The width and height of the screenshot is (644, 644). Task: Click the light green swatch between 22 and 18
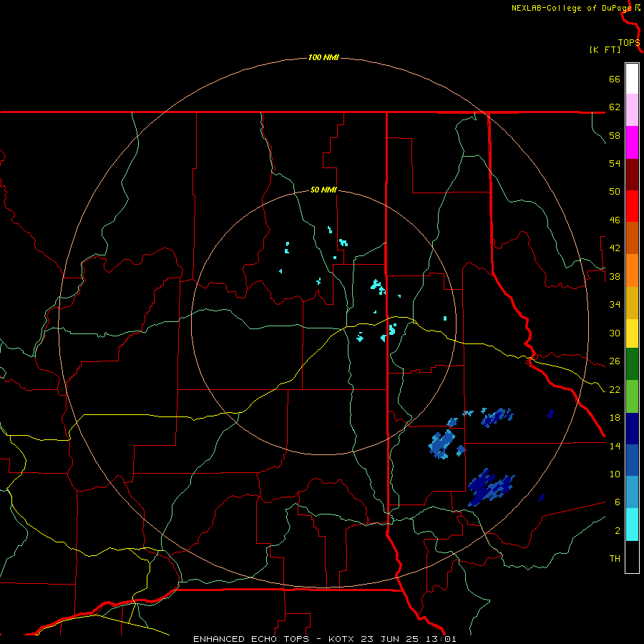point(632,396)
